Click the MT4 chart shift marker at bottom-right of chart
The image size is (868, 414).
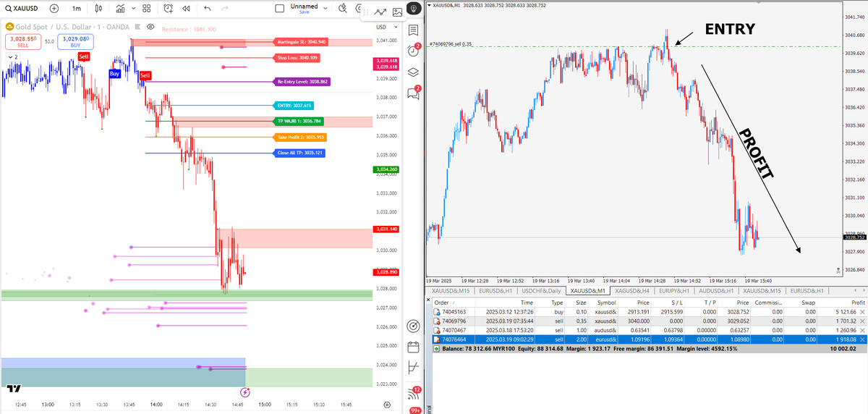[x=838, y=271]
